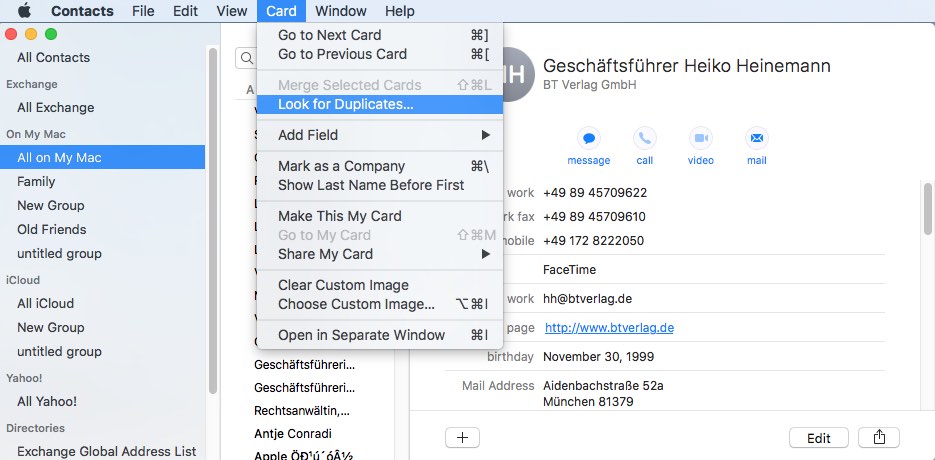Image resolution: width=935 pixels, height=460 pixels.
Task: Select Show Last Name Before First
Action: [x=380, y=186]
